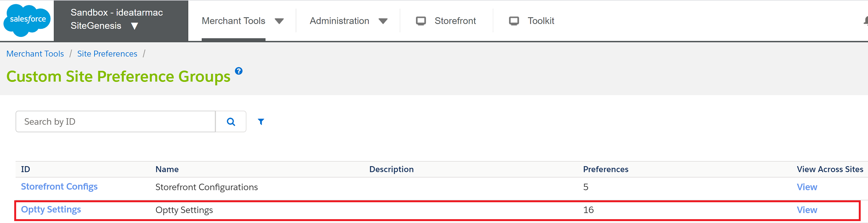
Task: Navigate to Site Preferences breadcrumb
Action: pyautogui.click(x=107, y=54)
